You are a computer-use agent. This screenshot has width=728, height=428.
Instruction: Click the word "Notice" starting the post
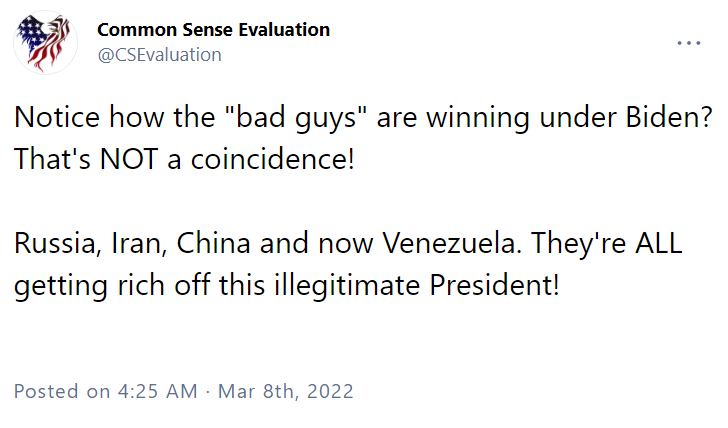pos(57,117)
